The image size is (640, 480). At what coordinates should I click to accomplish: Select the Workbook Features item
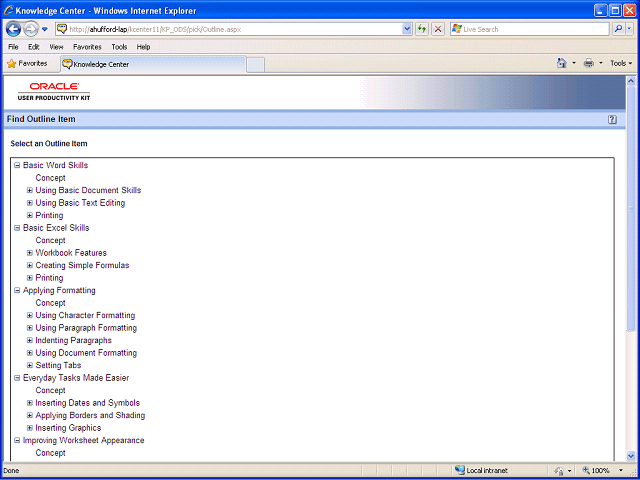coord(71,253)
